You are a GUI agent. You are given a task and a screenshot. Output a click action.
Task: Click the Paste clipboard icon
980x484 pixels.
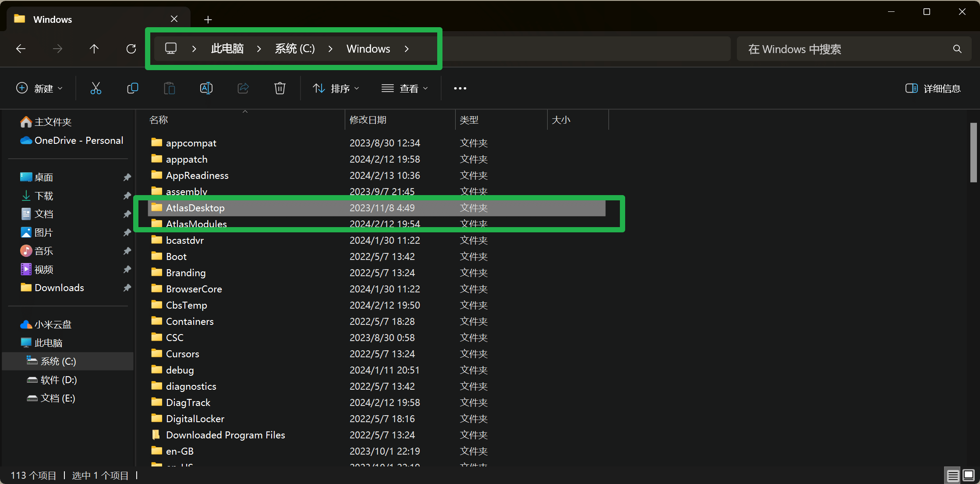pyautogui.click(x=169, y=89)
